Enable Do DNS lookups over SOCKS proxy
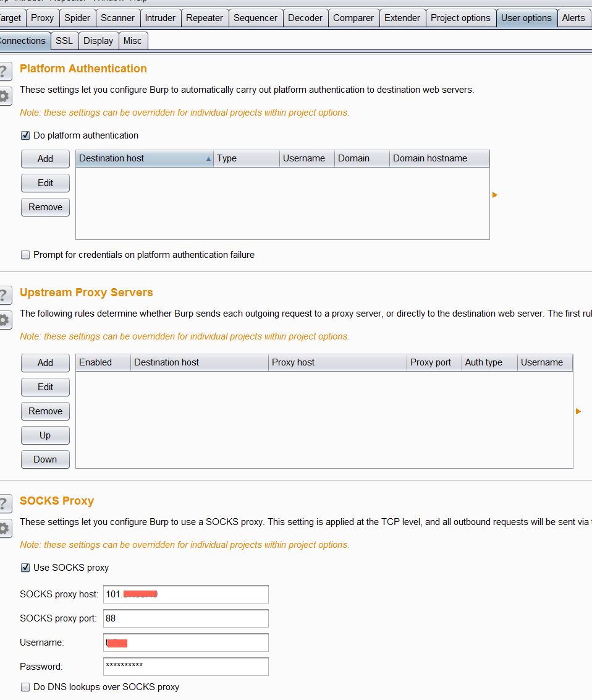Viewport: 592px width, 700px height. pyautogui.click(x=25, y=687)
